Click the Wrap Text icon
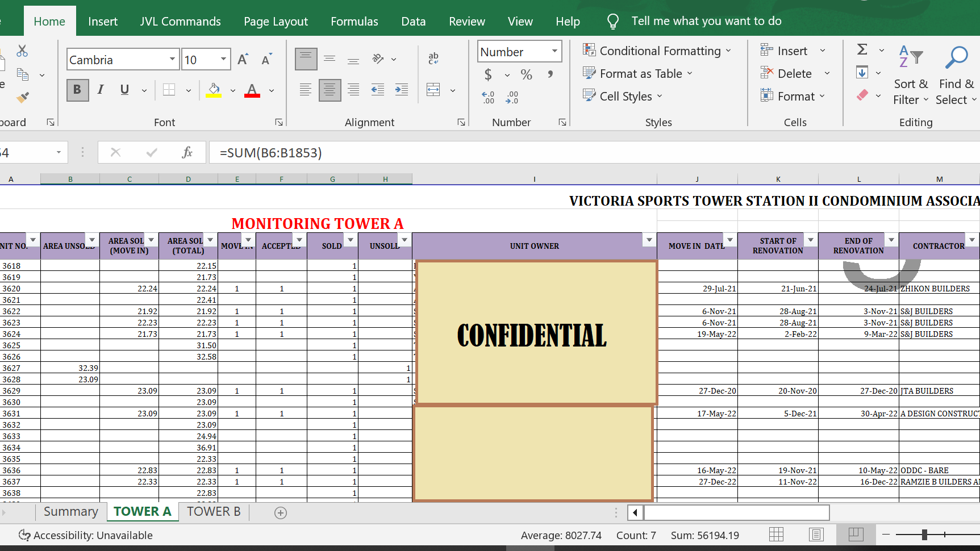The height and width of the screenshot is (551, 980). [433, 58]
